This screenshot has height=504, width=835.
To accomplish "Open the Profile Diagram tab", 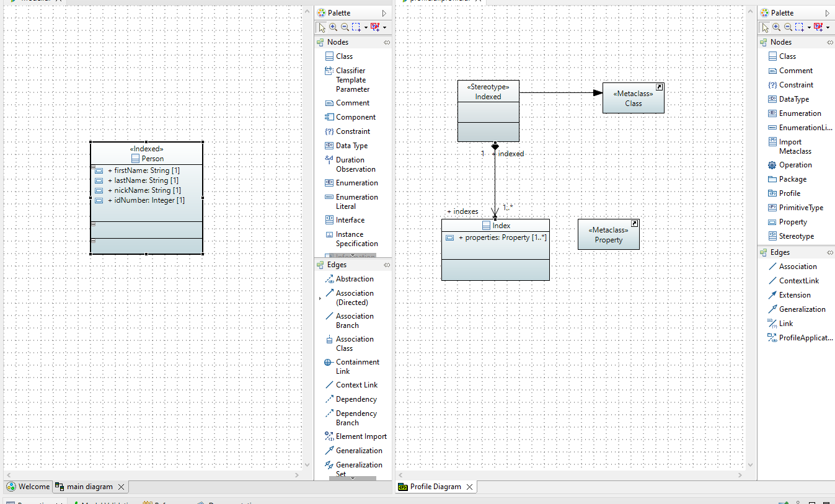I will 435,487.
